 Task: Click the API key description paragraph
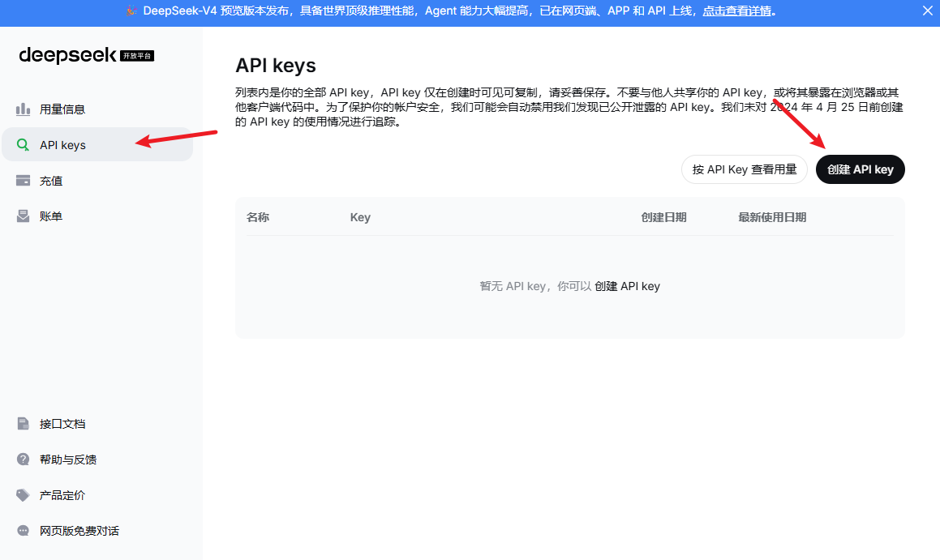click(x=569, y=107)
